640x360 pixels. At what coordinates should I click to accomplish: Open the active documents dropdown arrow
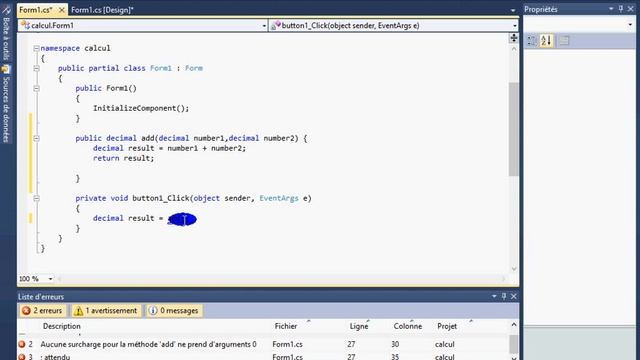pos(513,10)
